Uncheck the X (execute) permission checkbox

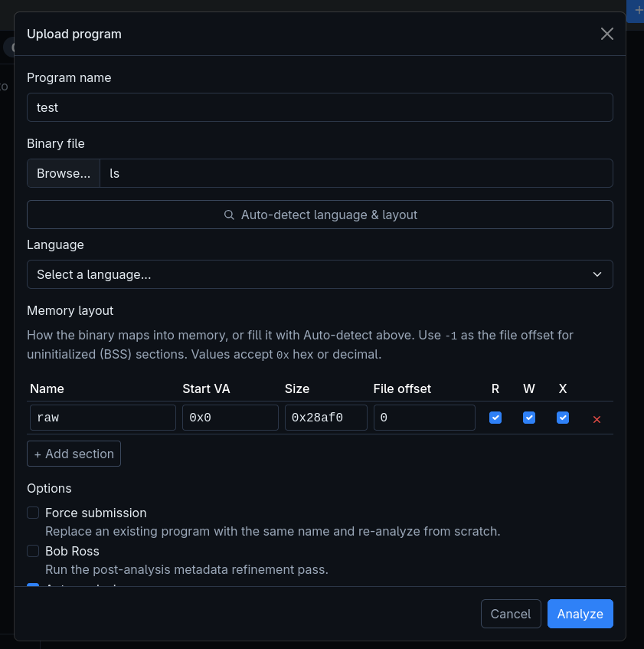(x=563, y=418)
